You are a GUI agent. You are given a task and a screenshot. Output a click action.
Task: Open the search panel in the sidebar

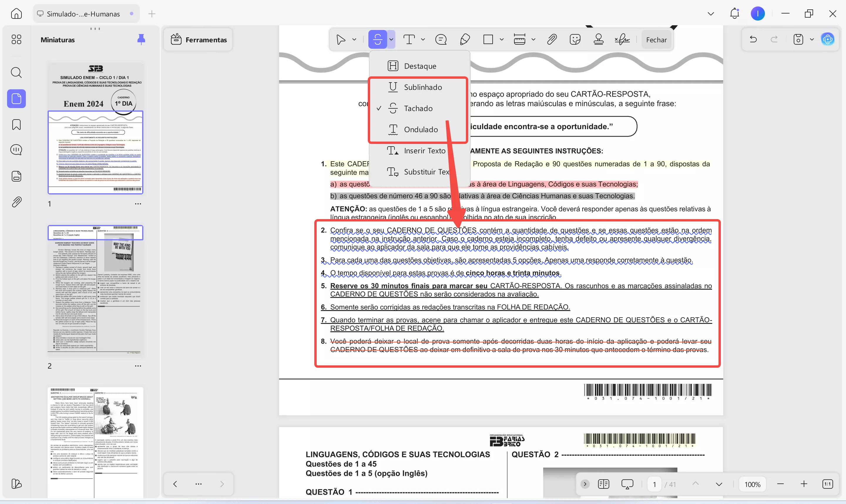[16, 72]
